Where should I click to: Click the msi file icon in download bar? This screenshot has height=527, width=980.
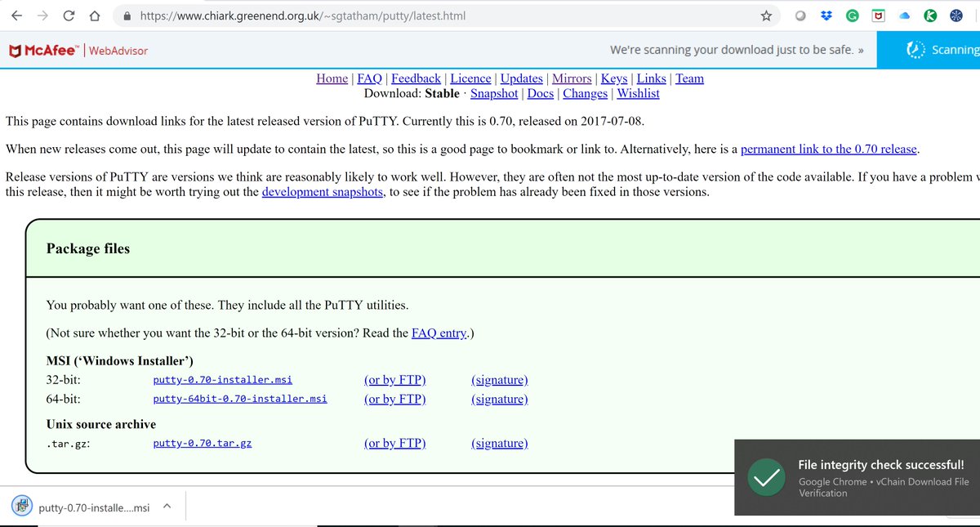pos(21,507)
